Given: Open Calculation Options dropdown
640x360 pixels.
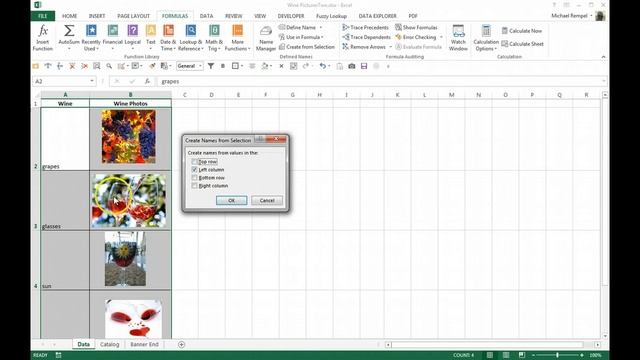Looking at the screenshot, I should (486, 38).
